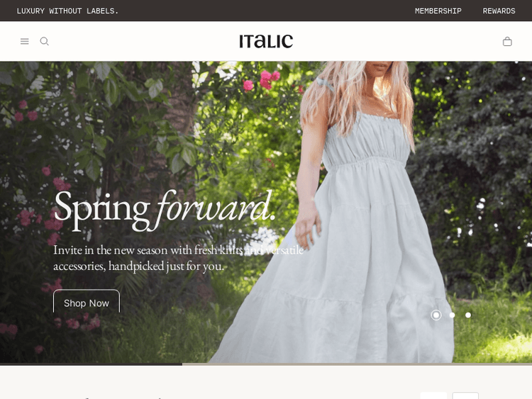Open search with the magnifier icon
This screenshot has width=532, height=399.
coord(45,41)
